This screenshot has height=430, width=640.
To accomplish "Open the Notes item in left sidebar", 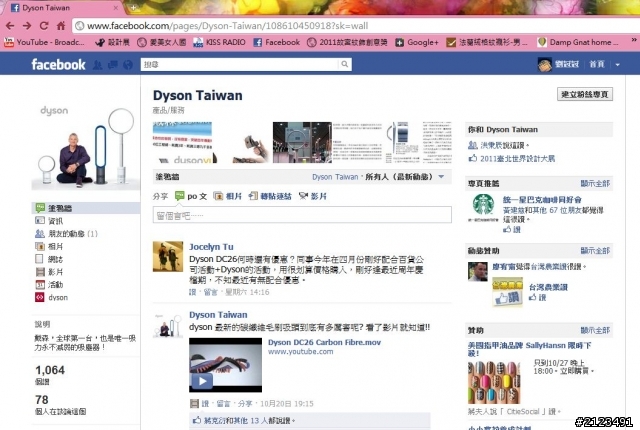I will (49, 259).
